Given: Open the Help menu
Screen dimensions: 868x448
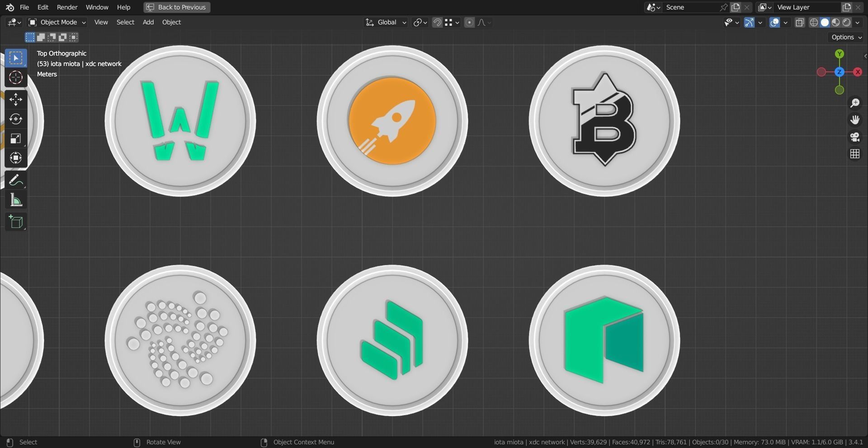Looking at the screenshot, I should (123, 7).
